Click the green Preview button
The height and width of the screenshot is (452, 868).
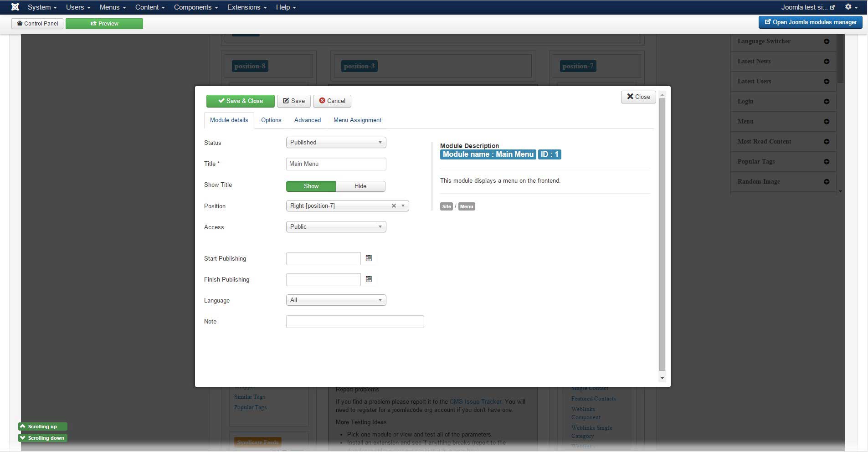click(104, 24)
